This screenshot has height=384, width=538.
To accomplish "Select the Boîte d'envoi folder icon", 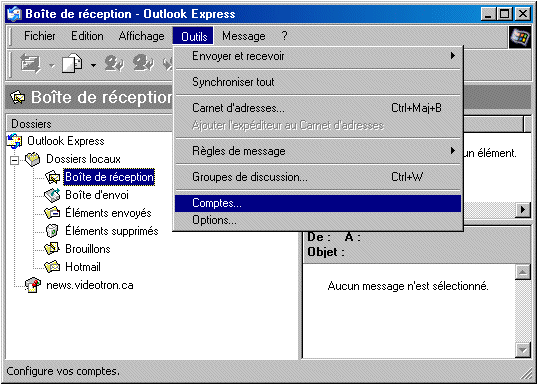I will click(52, 195).
